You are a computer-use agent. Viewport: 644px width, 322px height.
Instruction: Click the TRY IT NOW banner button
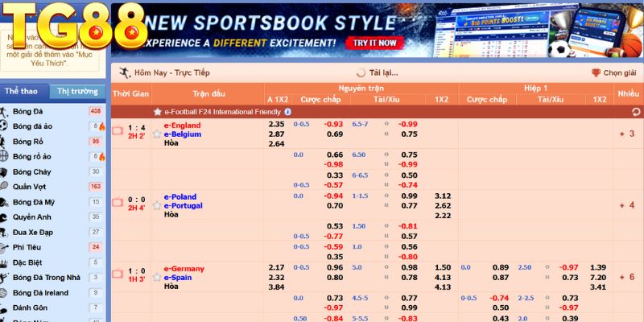374,43
